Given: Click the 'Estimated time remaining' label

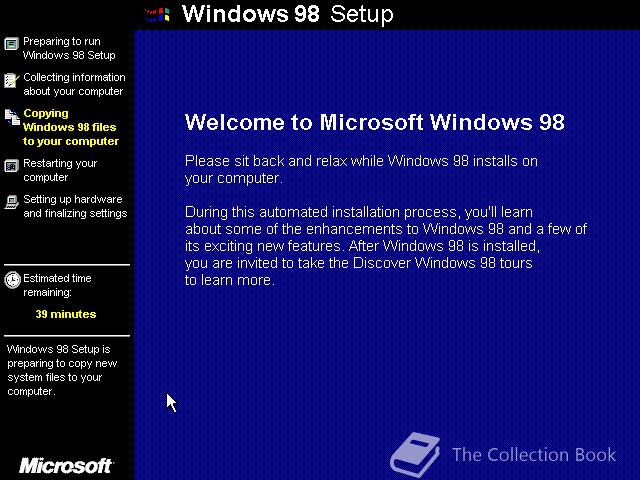Looking at the screenshot, I should coord(57,285).
